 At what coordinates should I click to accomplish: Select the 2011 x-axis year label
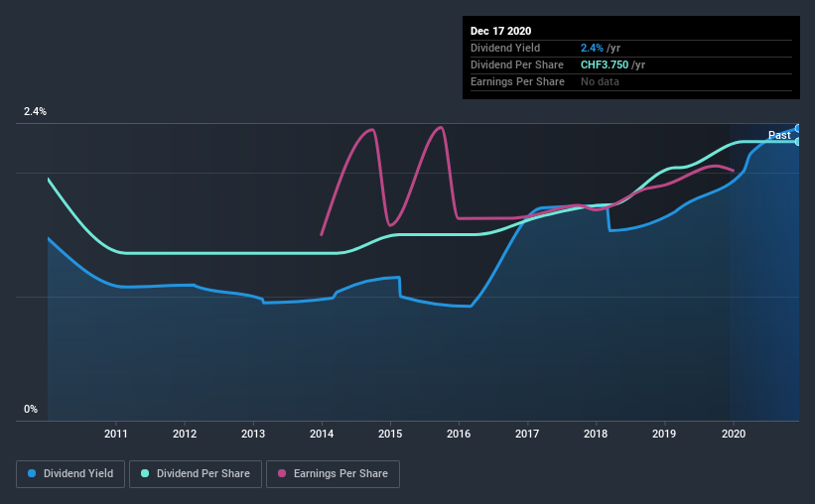click(116, 434)
